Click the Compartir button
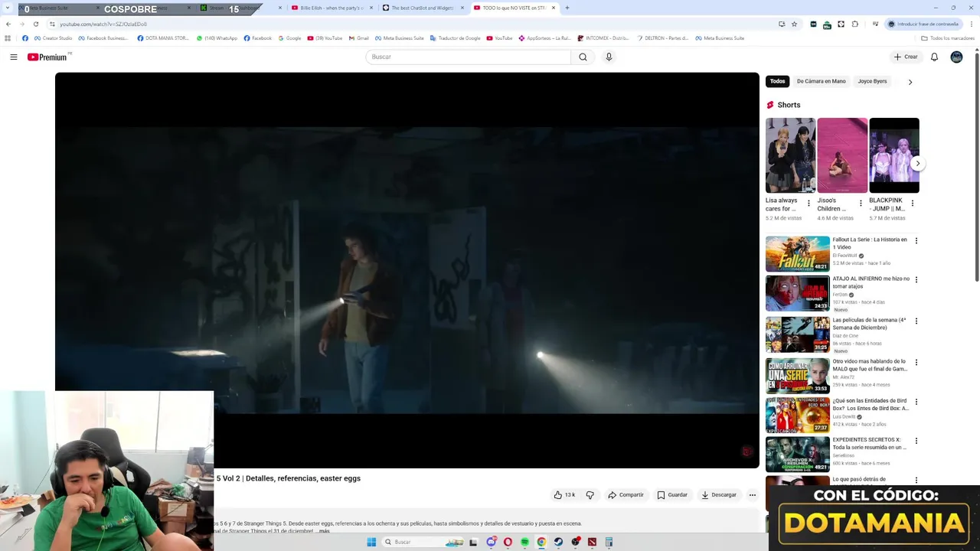Screen dimensions: 980x551 (626, 495)
